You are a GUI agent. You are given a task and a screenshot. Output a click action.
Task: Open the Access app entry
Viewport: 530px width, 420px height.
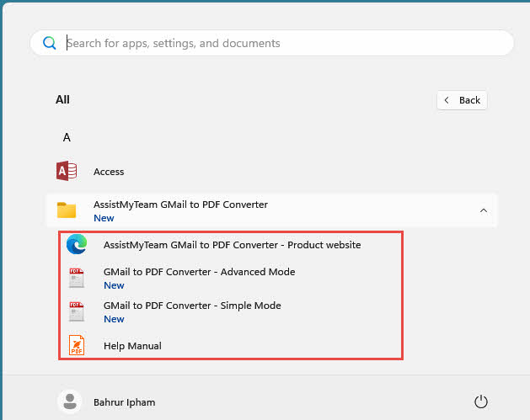[x=109, y=172]
